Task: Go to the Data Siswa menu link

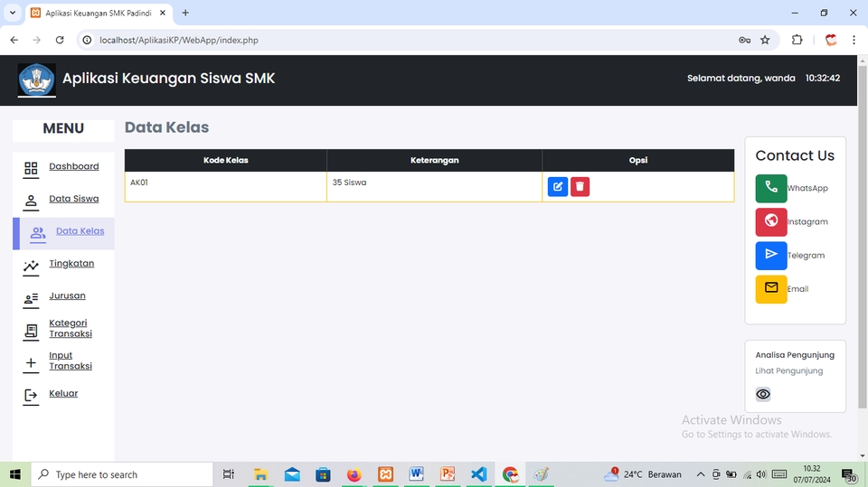Action: click(x=73, y=199)
